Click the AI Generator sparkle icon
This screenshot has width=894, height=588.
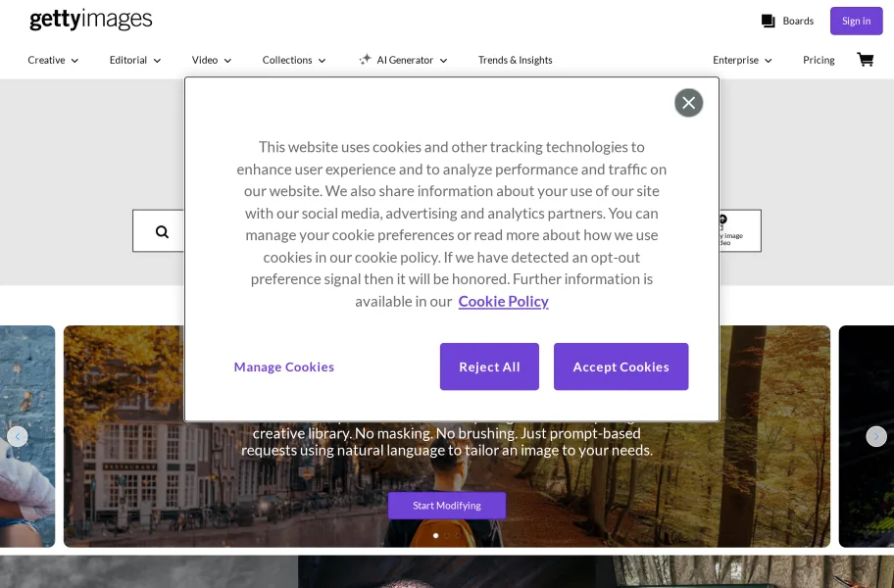[x=365, y=59]
